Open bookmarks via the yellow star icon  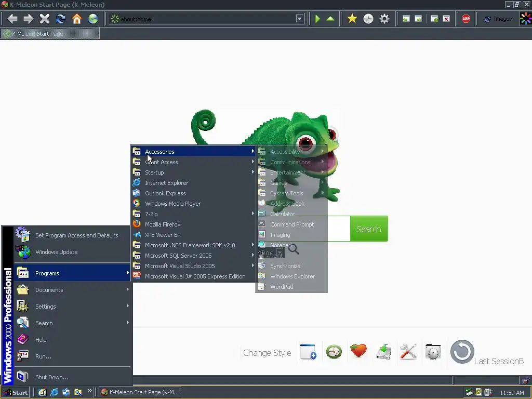352,19
